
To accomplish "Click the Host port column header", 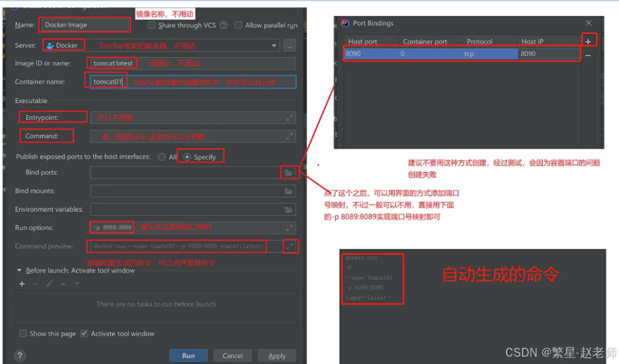I will tap(371, 41).
